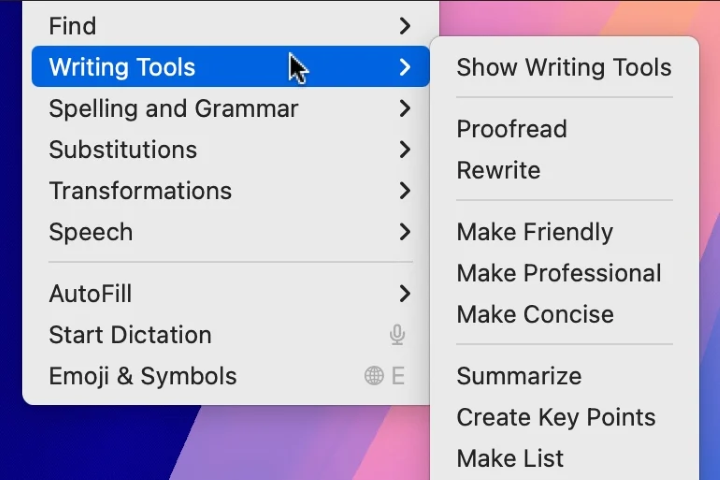Select the Writing Tools menu item
This screenshot has height=480, width=720.
(x=230, y=67)
